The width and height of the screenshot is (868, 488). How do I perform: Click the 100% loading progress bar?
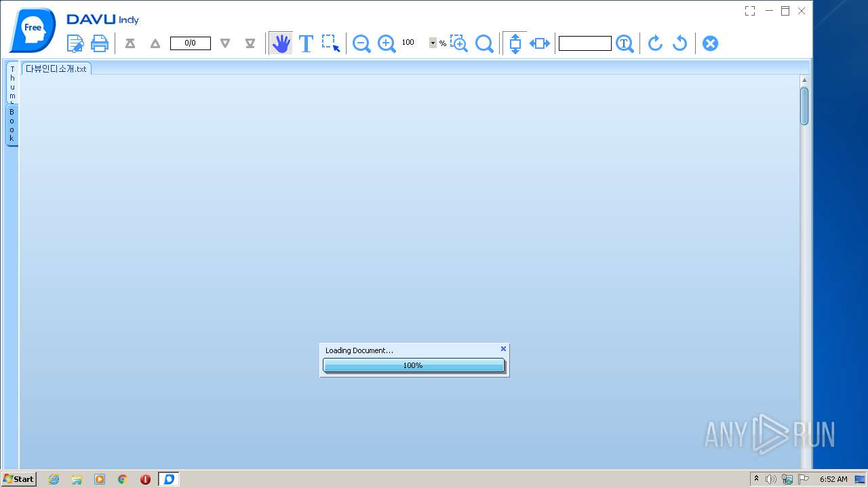(414, 365)
